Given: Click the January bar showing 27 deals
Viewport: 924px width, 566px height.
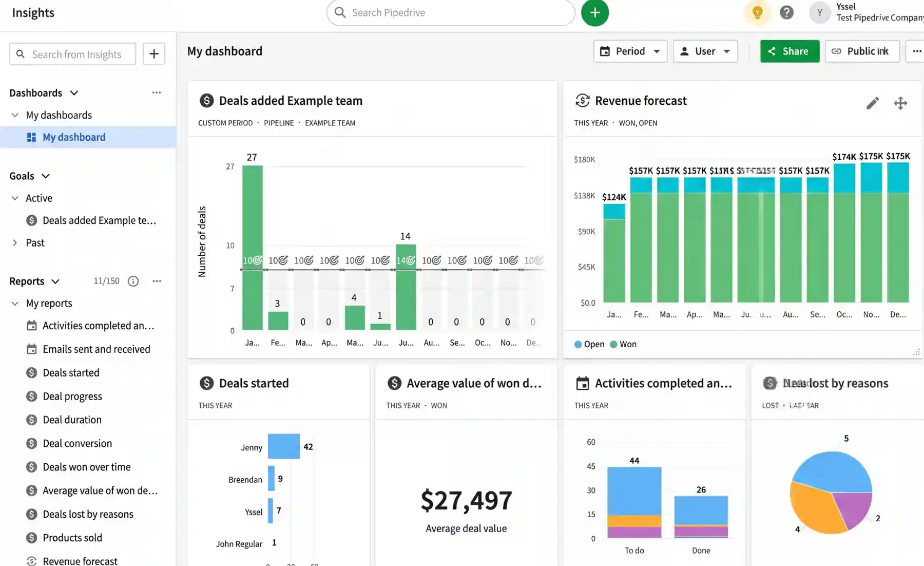Looking at the screenshot, I should (253, 248).
